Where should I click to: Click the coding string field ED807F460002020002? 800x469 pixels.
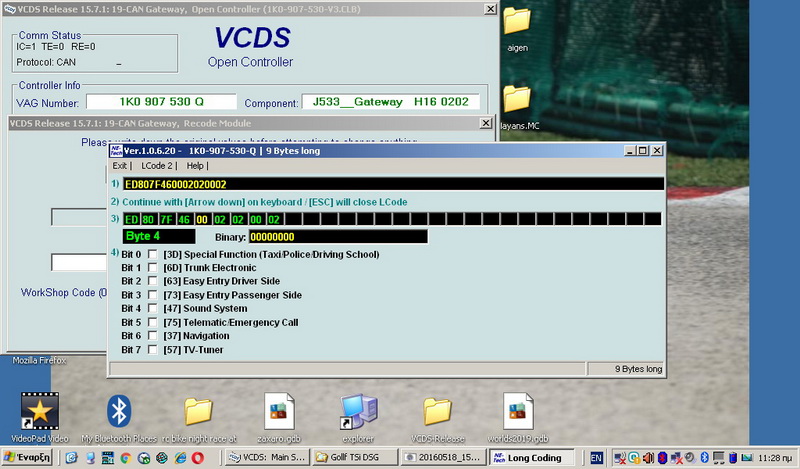(x=393, y=184)
